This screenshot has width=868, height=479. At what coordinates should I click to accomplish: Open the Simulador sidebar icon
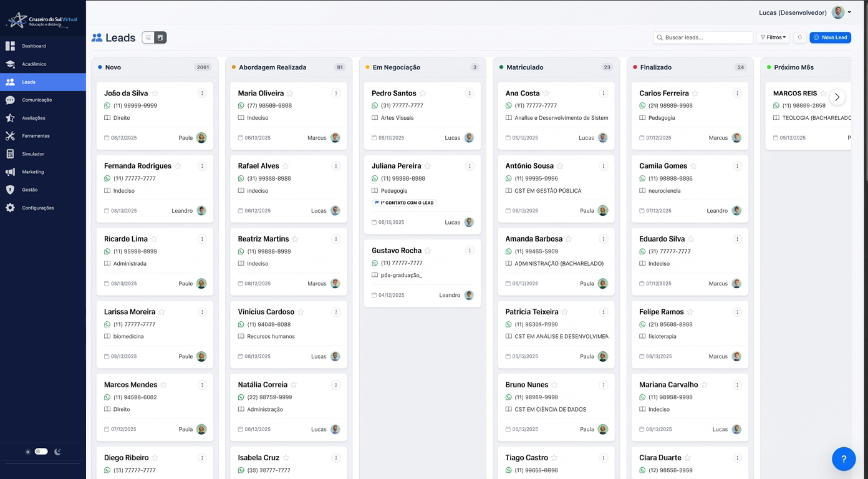tap(34, 153)
